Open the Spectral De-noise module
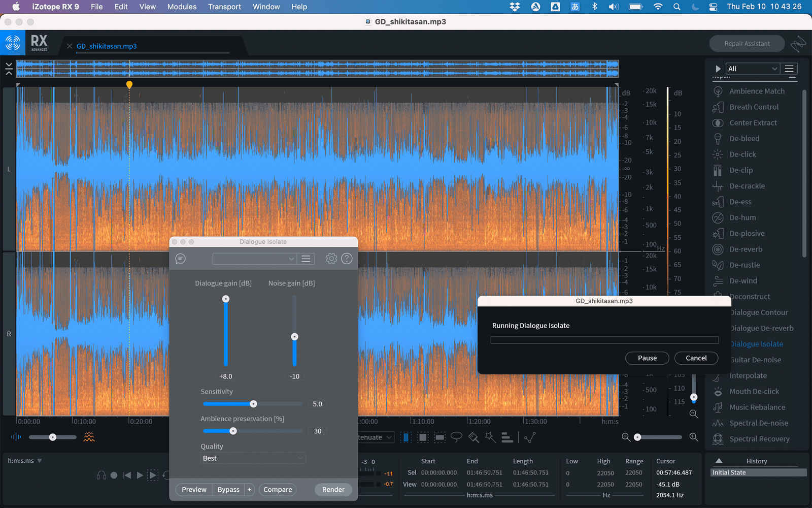The height and width of the screenshot is (508, 812). click(x=751, y=423)
